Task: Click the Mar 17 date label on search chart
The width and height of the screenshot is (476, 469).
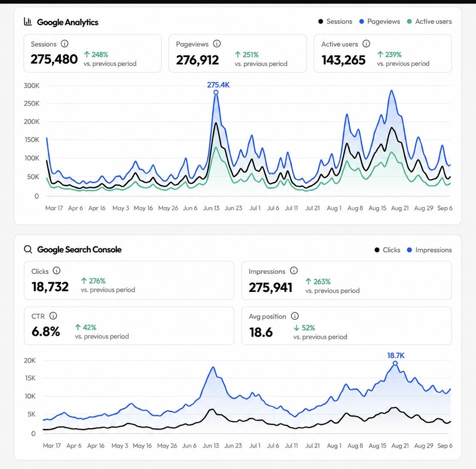Action: 52,445
